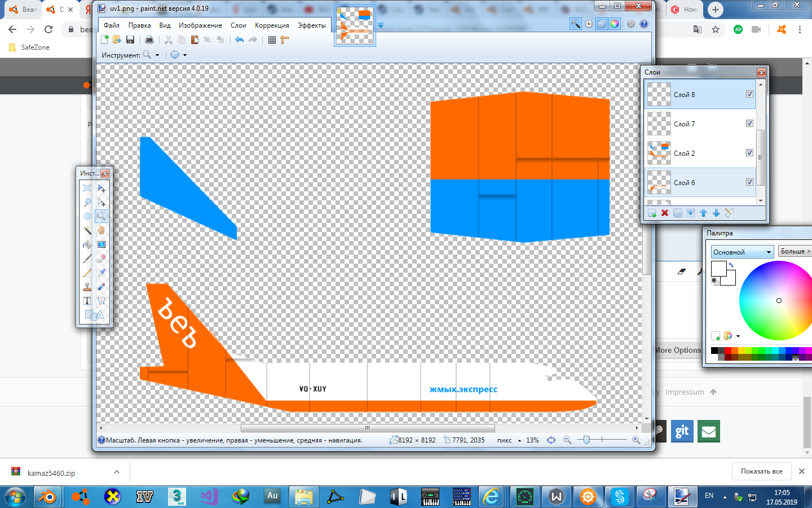
Task: Pick the Color Picker eyedropper tool
Action: click(101, 273)
